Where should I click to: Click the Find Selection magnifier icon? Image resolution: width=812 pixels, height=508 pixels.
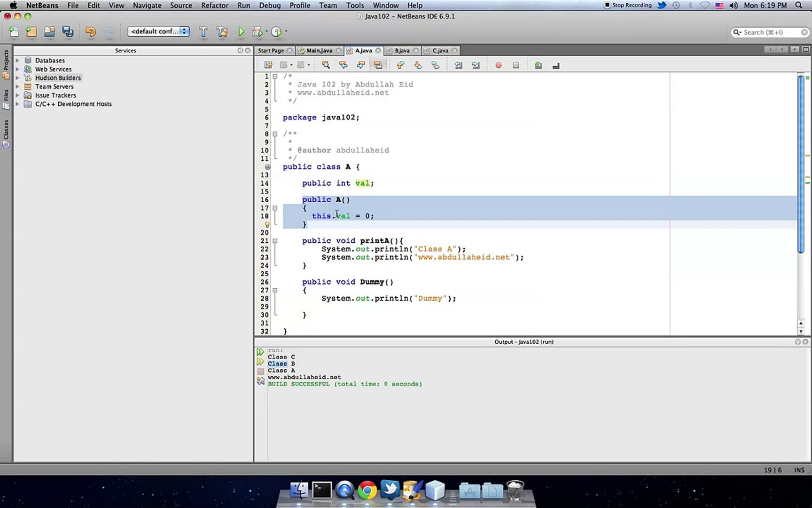click(x=326, y=65)
